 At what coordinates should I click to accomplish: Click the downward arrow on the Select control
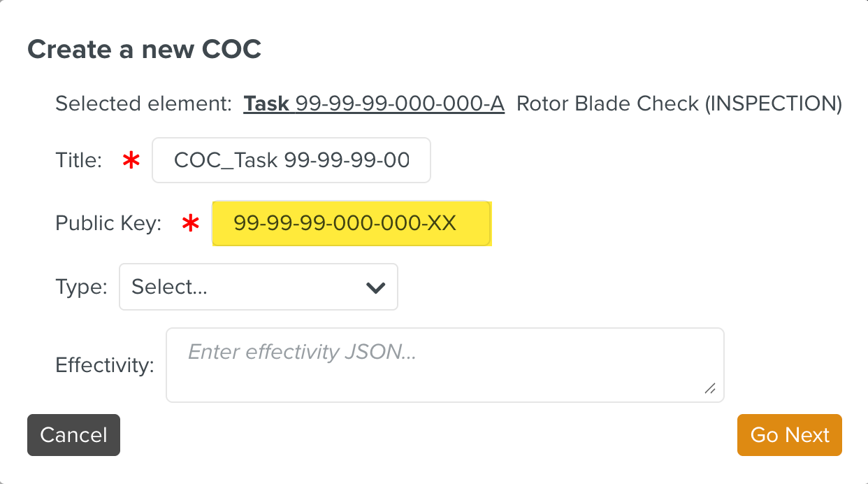tap(375, 287)
